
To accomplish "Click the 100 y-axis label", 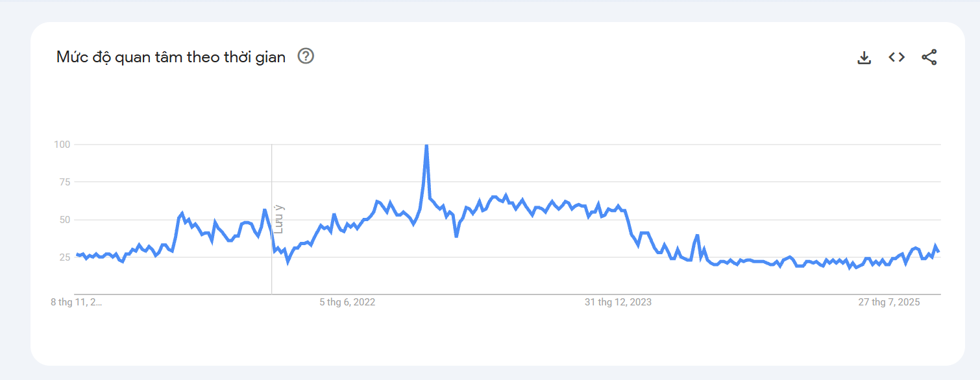I will [x=62, y=144].
